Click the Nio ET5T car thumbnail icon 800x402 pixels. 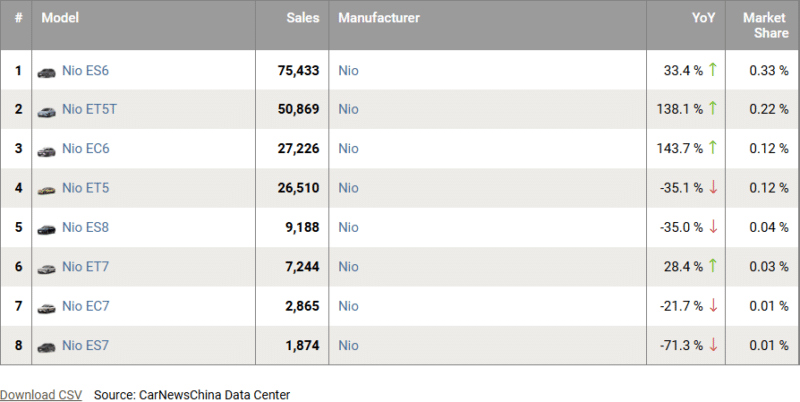(47, 111)
